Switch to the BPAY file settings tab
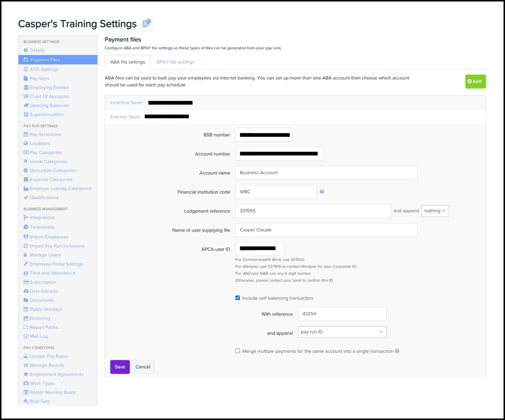505x420 pixels. [x=175, y=62]
